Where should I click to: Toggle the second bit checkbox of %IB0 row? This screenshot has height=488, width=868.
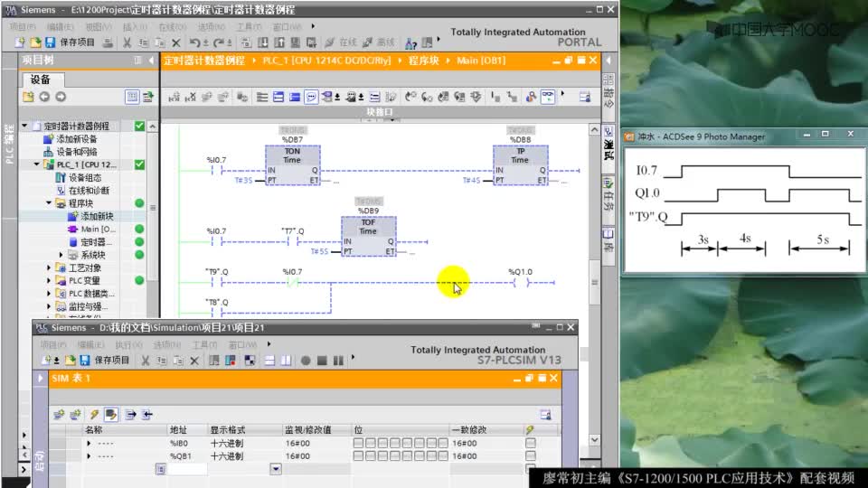tap(371, 443)
